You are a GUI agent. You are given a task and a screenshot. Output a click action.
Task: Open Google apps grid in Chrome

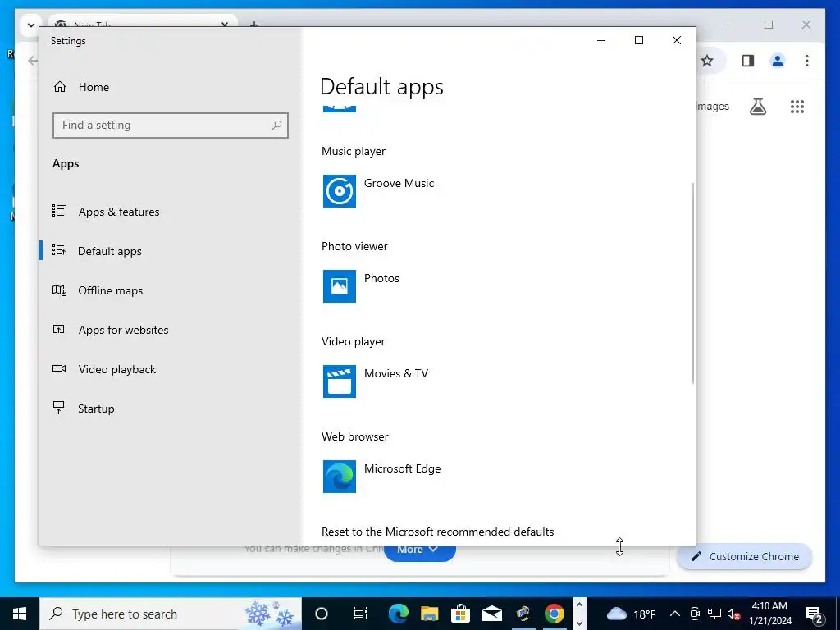(797, 107)
